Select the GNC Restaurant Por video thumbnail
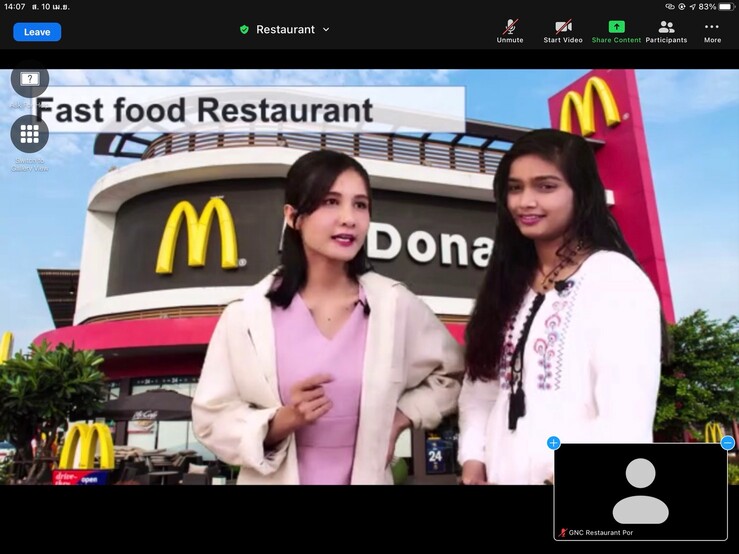This screenshot has height=554, width=739. coord(640,491)
